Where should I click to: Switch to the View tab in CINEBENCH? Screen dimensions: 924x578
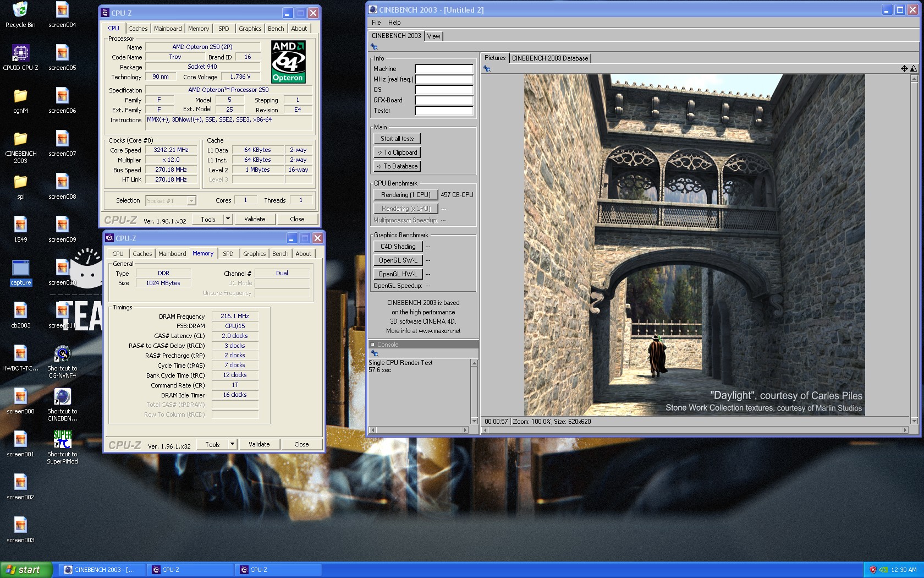coord(434,36)
